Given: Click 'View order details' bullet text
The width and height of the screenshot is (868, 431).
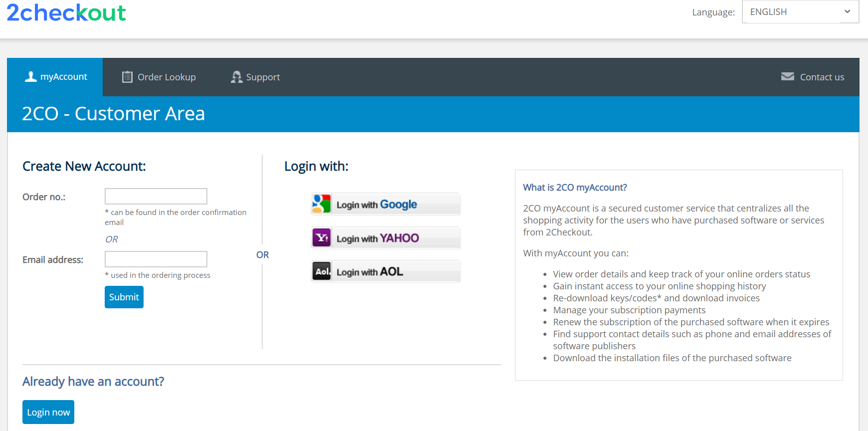Looking at the screenshot, I should click(x=682, y=274).
